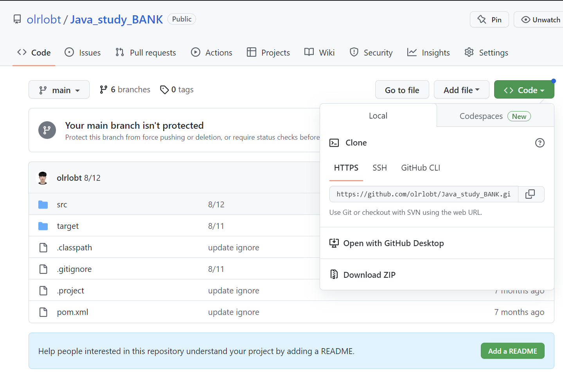Image resolution: width=563 pixels, height=392 pixels.
Task: Open the olrlobt owner link in title
Action: pos(44,19)
